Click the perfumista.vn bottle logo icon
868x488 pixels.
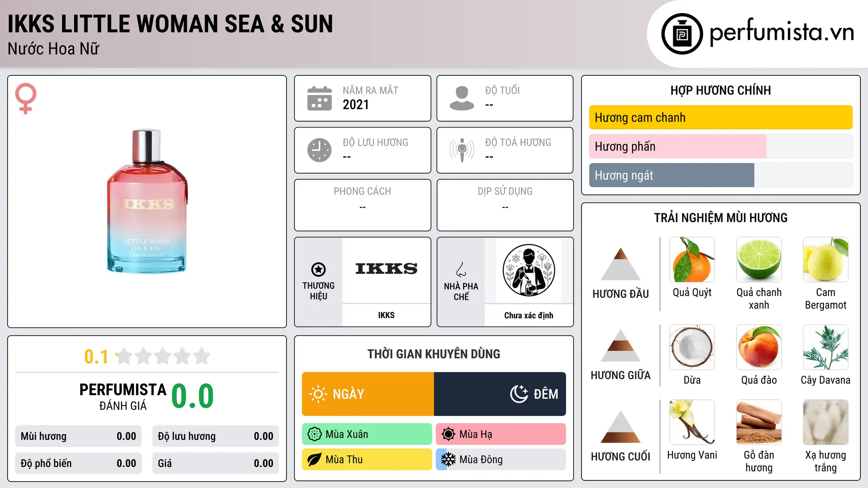(682, 34)
